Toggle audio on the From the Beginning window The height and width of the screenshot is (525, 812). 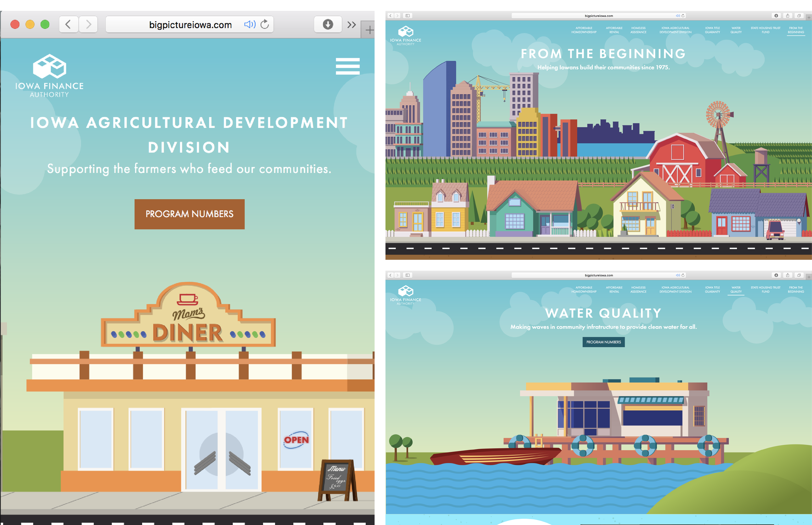pos(678,15)
